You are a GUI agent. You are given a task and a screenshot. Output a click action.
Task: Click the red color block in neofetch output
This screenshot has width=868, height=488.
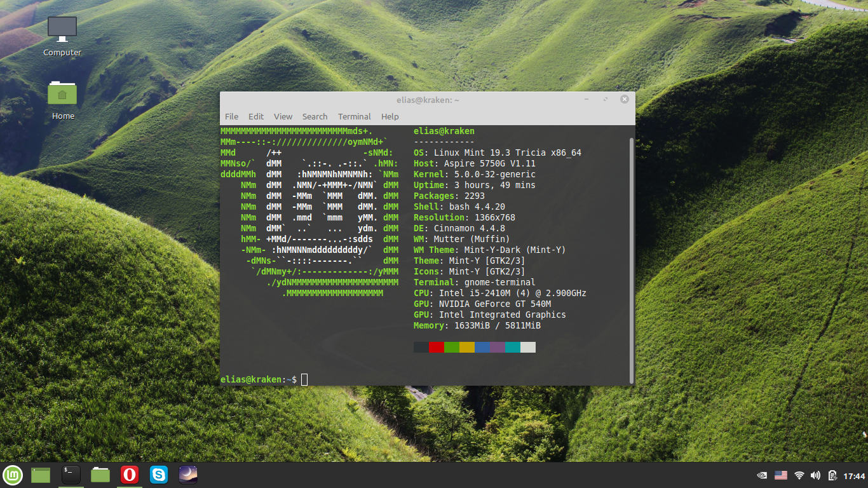click(437, 347)
